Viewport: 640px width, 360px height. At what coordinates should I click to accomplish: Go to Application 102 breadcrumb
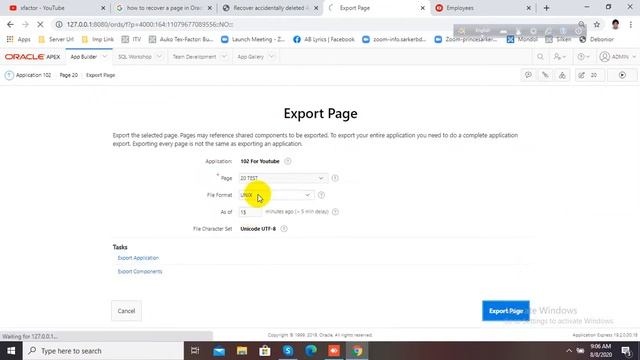(x=33, y=75)
